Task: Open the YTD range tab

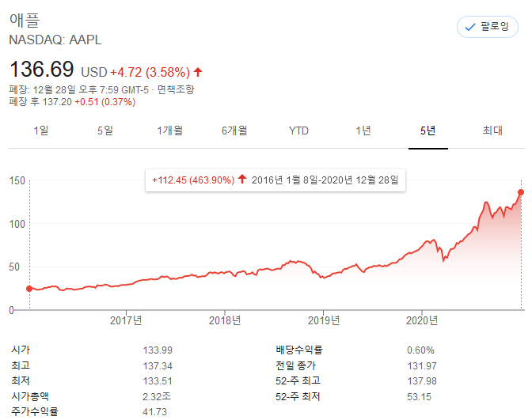Action: click(298, 131)
